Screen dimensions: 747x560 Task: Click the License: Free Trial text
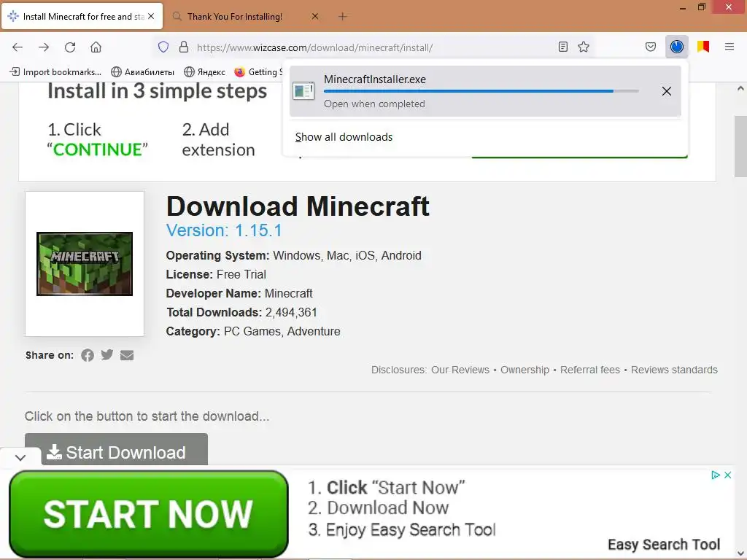pos(216,275)
